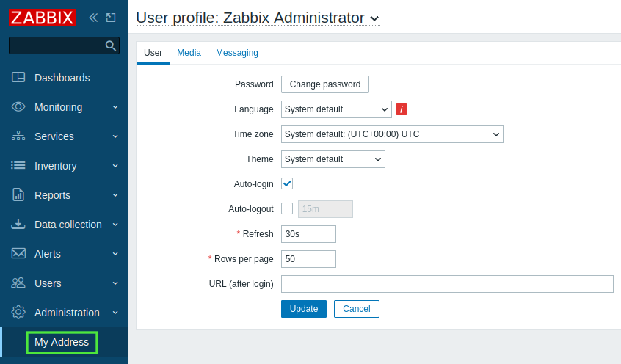Click the Update button
The height and width of the screenshot is (364, 621).
coord(304,309)
